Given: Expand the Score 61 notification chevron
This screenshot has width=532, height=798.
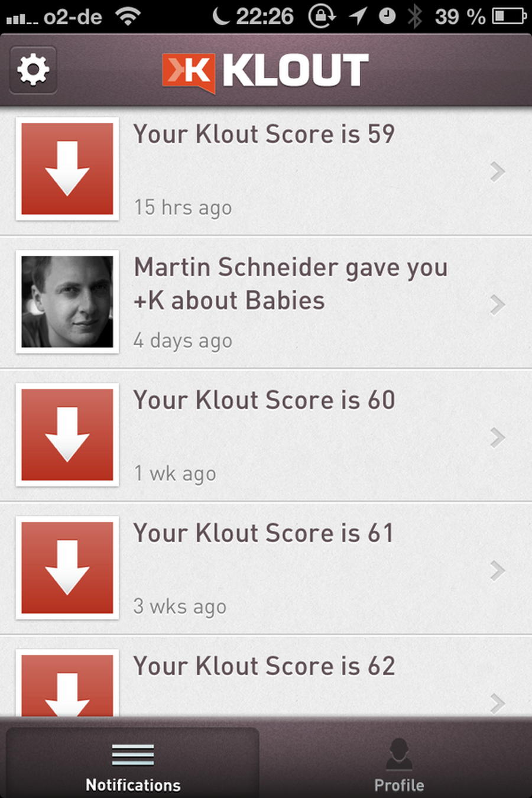Looking at the screenshot, I should 497,571.
